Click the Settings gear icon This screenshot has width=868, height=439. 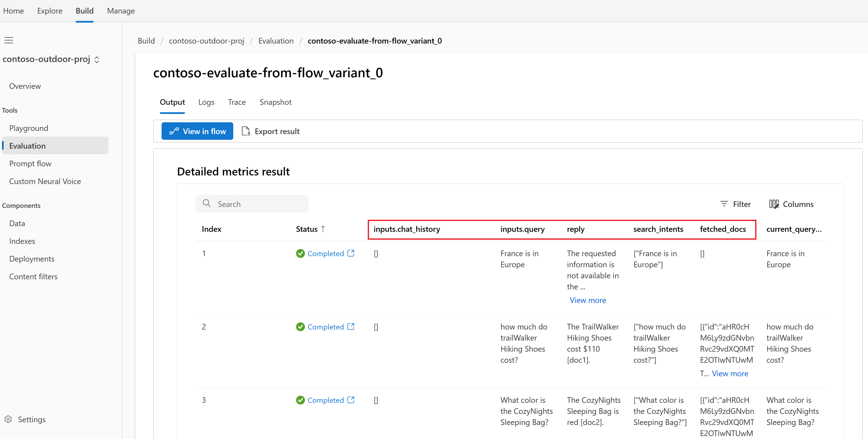[8, 419]
